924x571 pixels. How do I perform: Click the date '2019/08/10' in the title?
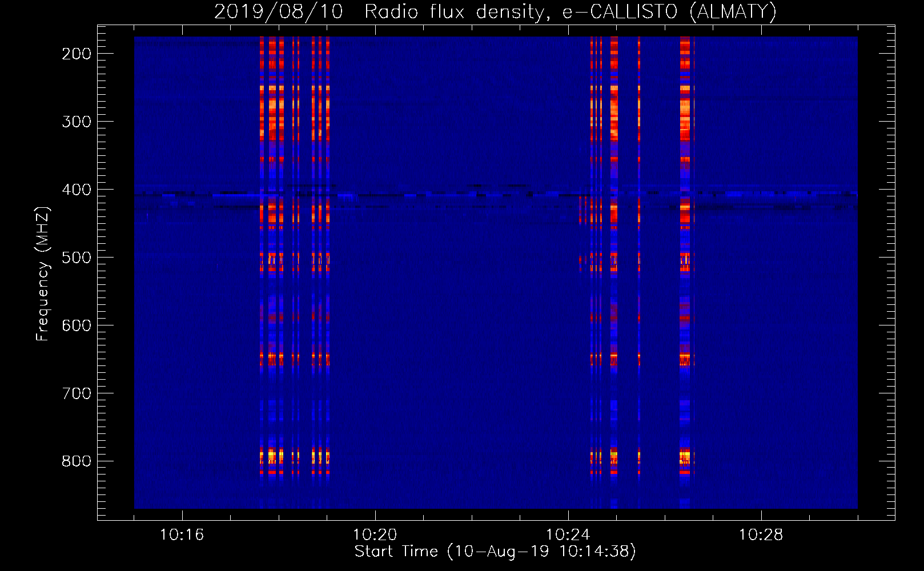click(x=278, y=11)
